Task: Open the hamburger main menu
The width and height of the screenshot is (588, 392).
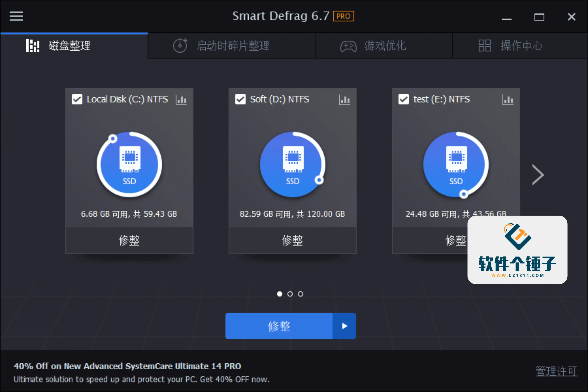Action: point(16,16)
